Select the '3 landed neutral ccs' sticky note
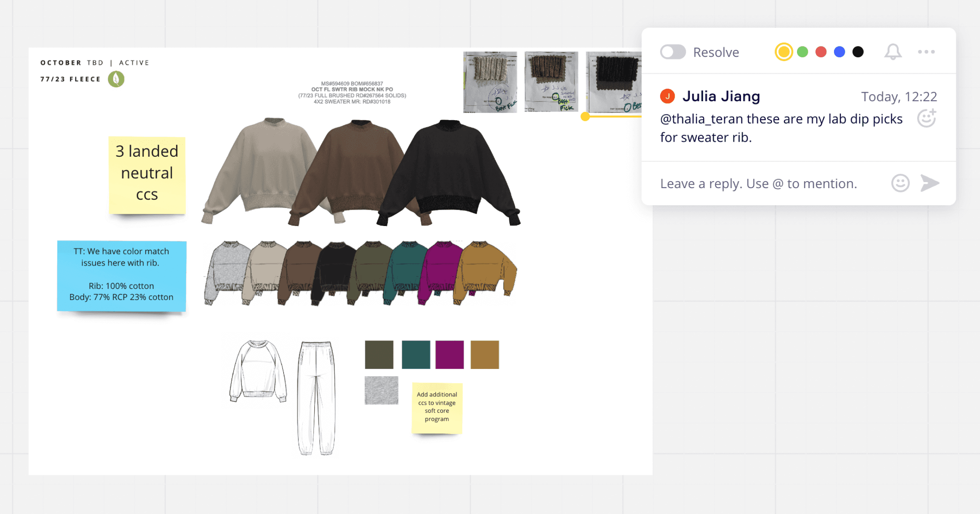 point(147,174)
